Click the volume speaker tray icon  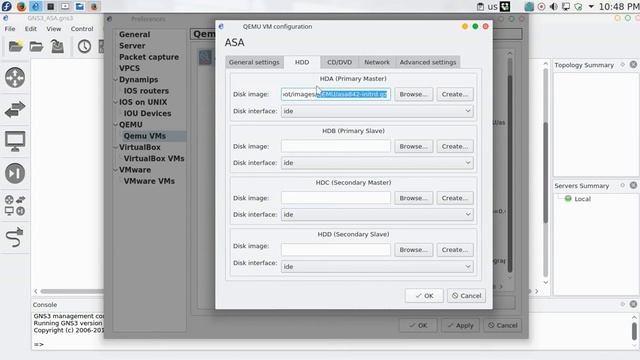(x=553, y=7)
